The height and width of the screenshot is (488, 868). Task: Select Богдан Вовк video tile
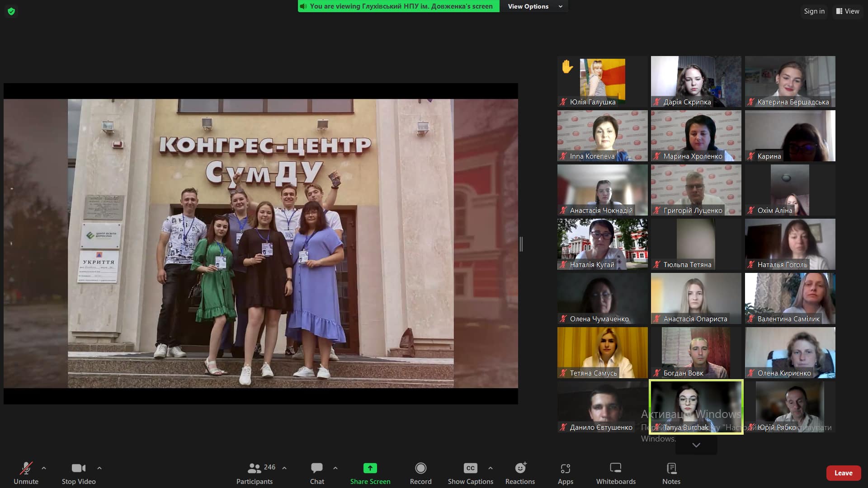(x=696, y=352)
